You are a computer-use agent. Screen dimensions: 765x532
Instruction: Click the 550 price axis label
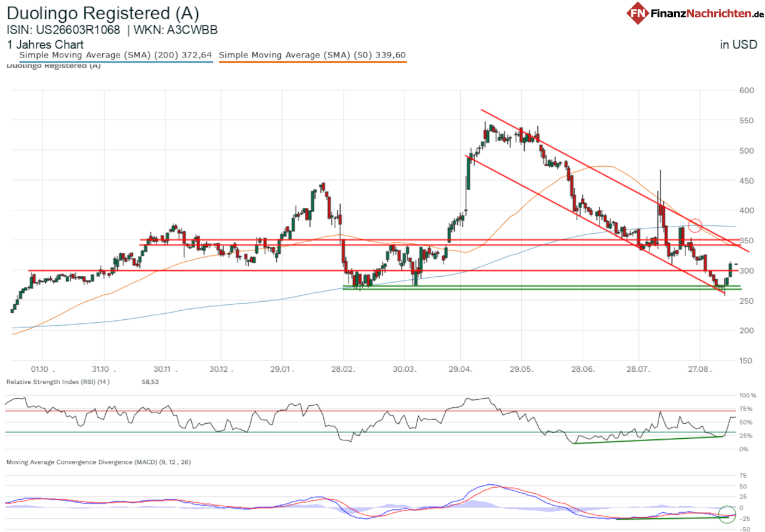coord(746,120)
